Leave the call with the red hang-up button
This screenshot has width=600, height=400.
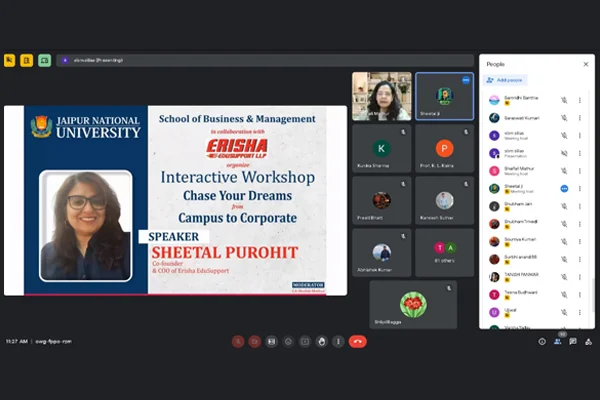tap(358, 341)
